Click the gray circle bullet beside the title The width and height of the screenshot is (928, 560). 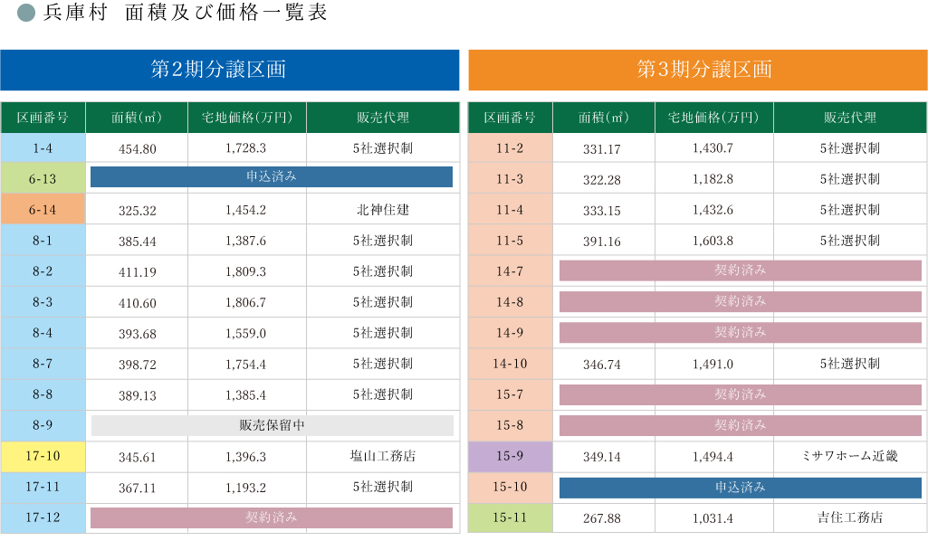point(26,14)
